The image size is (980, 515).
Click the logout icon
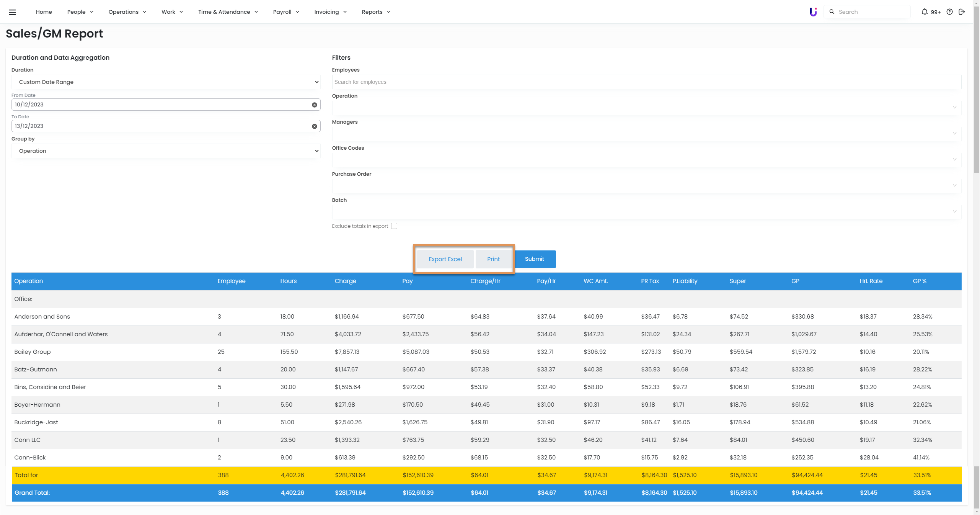pos(962,12)
